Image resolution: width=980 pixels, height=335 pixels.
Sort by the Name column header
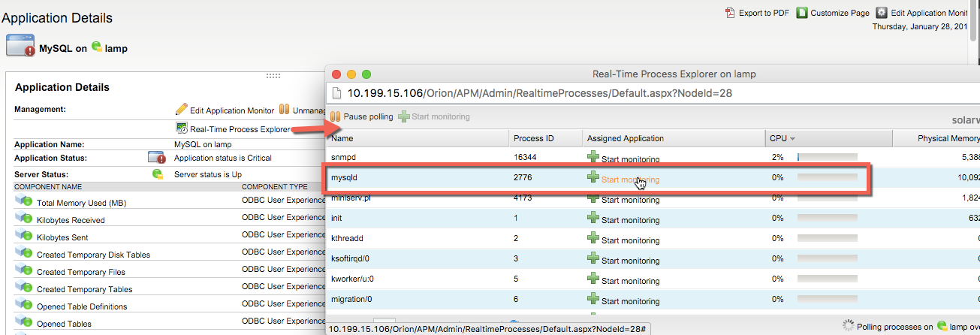pyautogui.click(x=418, y=138)
